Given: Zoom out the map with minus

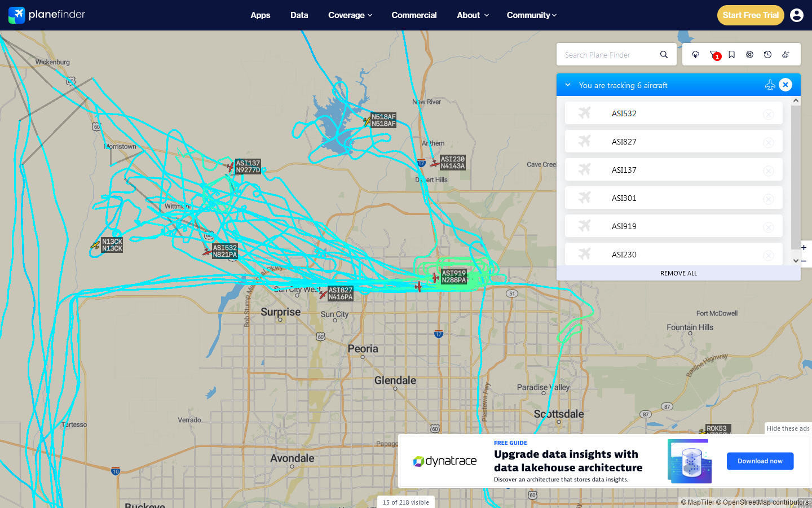Looking at the screenshot, I should coord(804,261).
